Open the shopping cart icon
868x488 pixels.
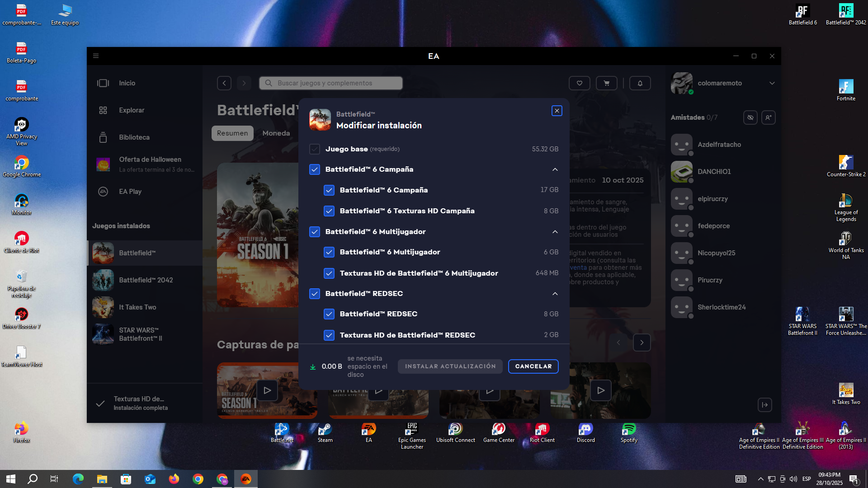tap(606, 83)
